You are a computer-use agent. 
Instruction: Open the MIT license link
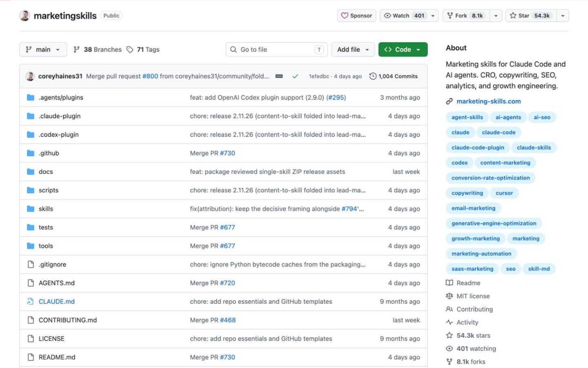tap(468, 296)
